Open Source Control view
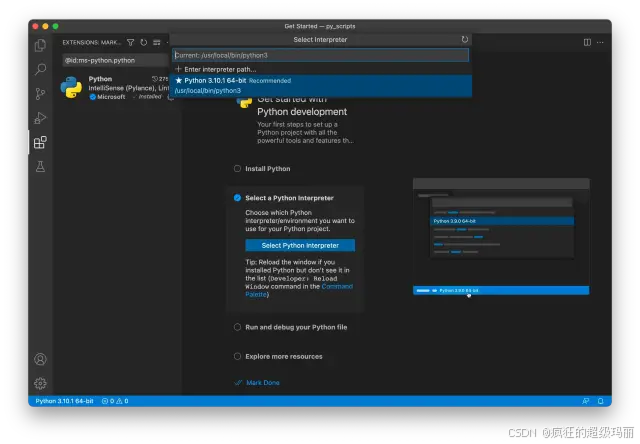 point(40,94)
